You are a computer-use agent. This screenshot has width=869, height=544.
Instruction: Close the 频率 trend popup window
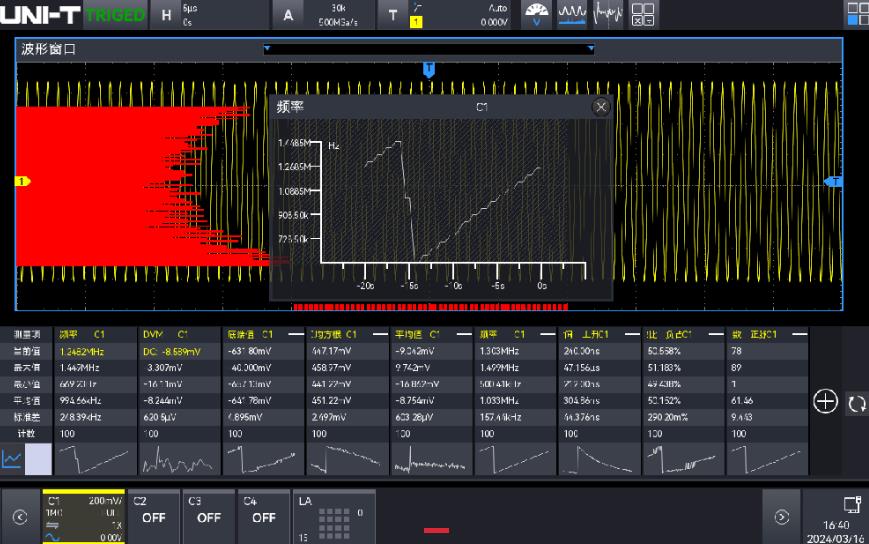[x=601, y=107]
